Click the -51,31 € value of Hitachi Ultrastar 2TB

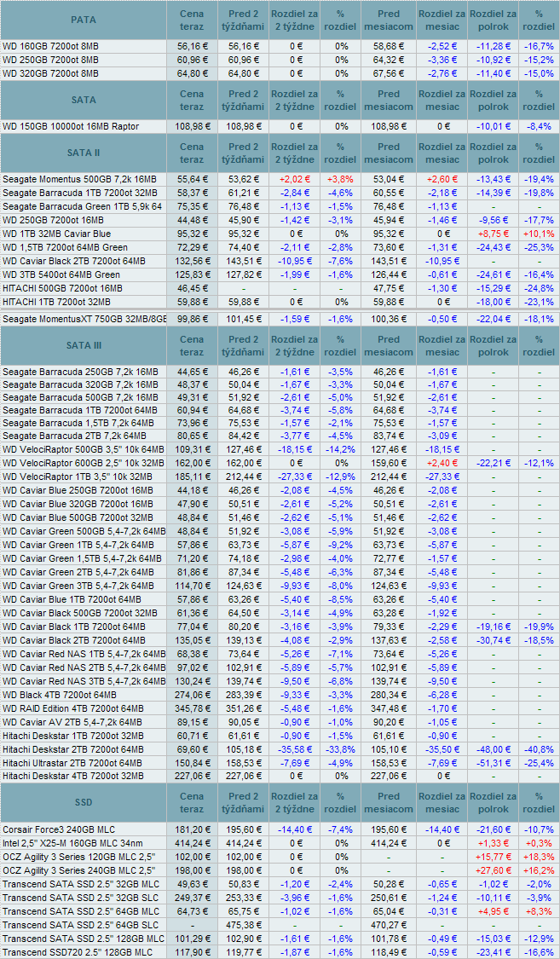click(x=493, y=763)
